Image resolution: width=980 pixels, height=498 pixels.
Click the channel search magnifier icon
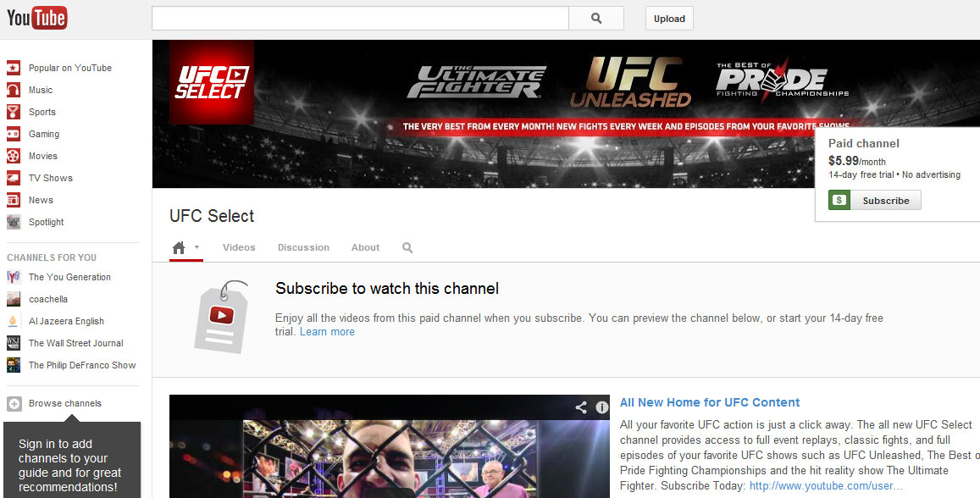click(x=407, y=247)
